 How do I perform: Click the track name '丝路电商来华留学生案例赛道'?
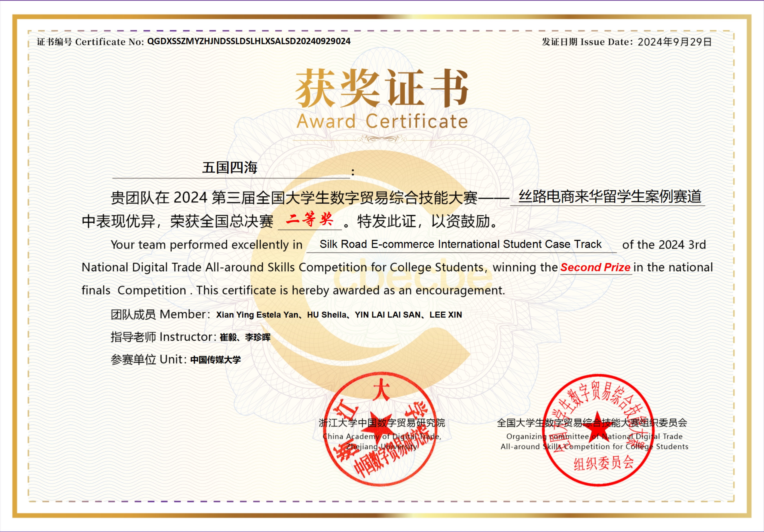point(610,196)
